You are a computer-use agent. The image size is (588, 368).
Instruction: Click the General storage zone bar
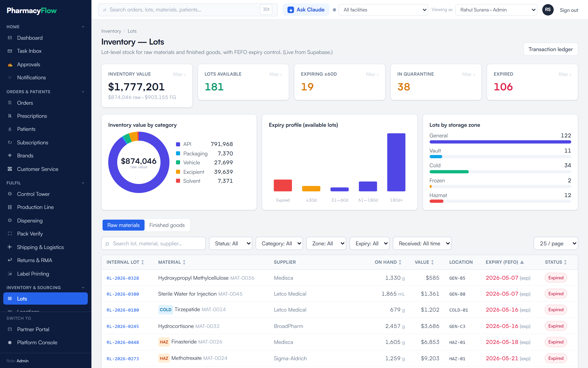tap(500, 142)
